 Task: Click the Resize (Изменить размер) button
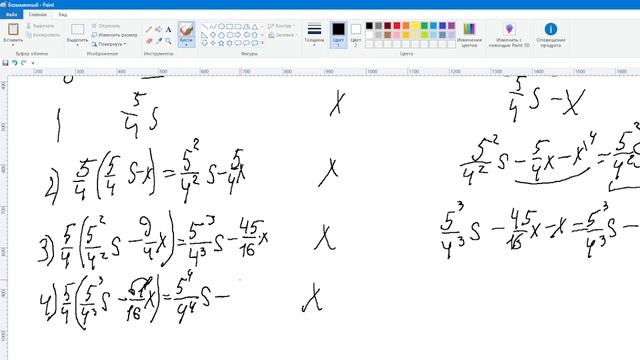click(x=114, y=35)
